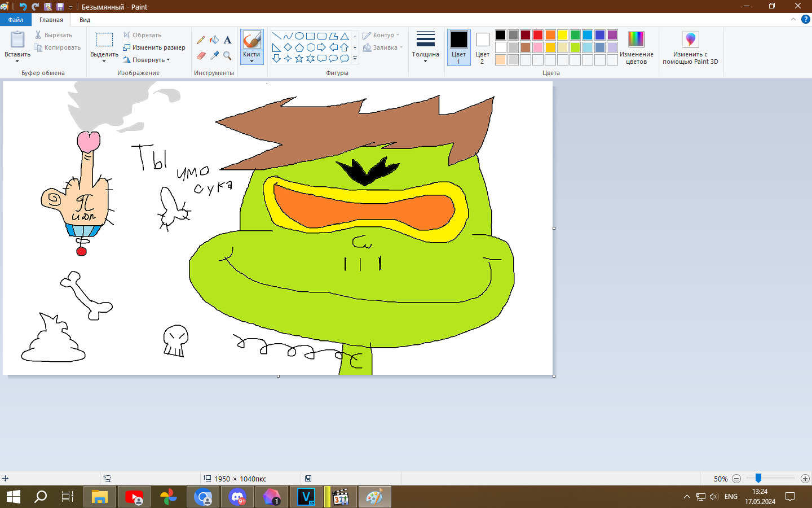Select the Eraser tool
Viewport: 812px width, 508px height.
(201, 55)
